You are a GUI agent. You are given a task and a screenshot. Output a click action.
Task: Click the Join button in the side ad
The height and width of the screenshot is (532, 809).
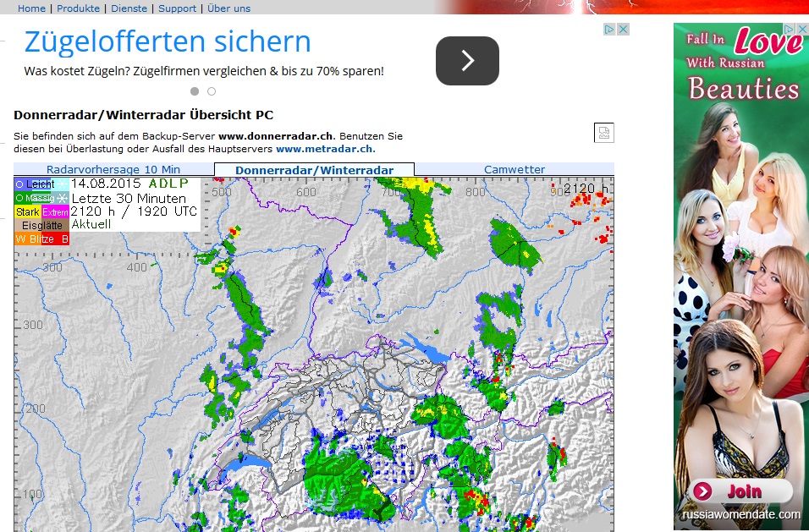741,491
